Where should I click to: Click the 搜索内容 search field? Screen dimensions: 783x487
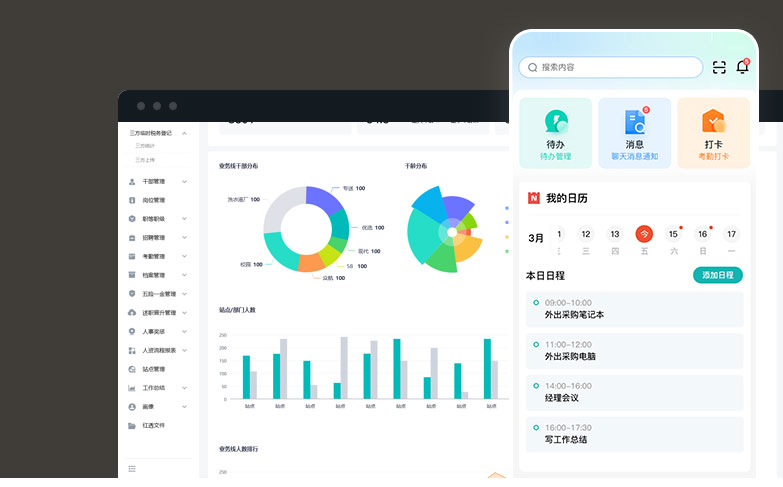[x=610, y=67]
